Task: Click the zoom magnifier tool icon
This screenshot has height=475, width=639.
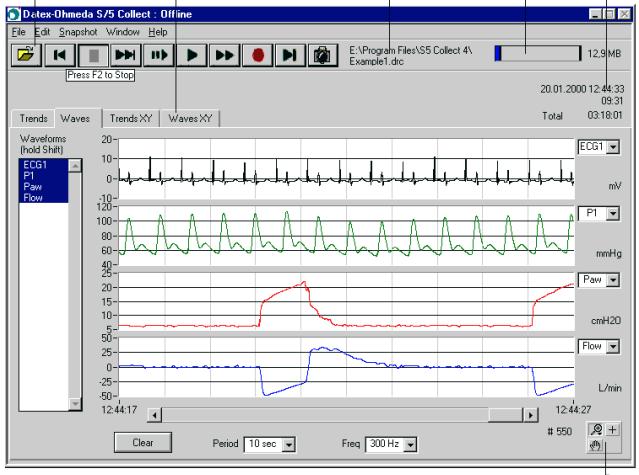Action: 596,429
